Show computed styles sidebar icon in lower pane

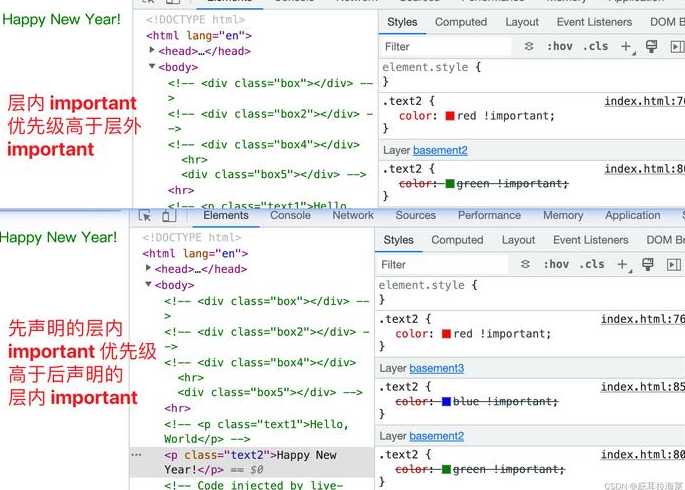click(x=674, y=264)
